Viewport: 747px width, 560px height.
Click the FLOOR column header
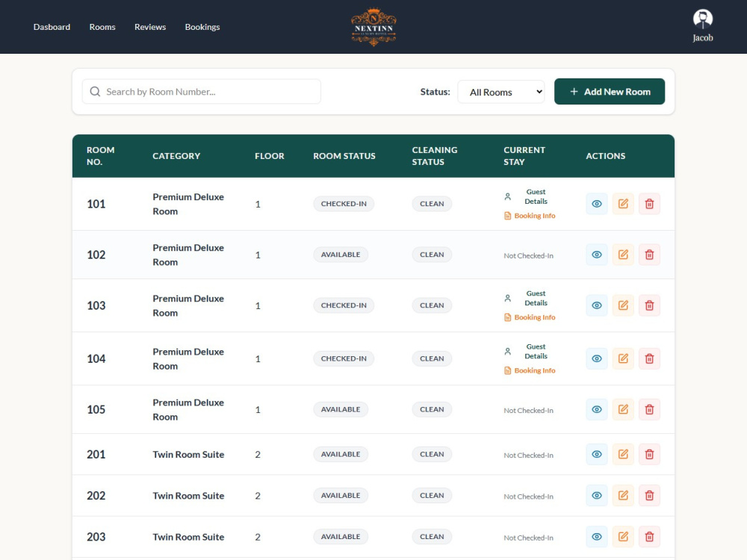[269, 156]
